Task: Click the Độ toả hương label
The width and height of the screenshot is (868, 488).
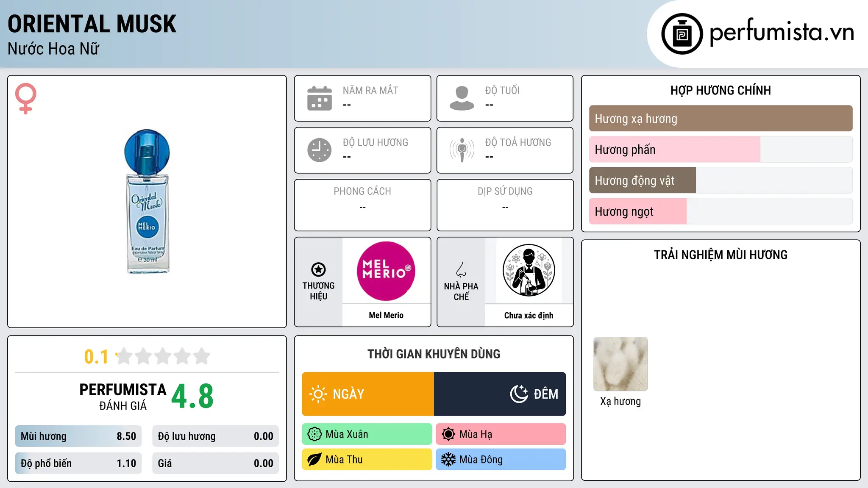Action: click(x=518, y=142)
